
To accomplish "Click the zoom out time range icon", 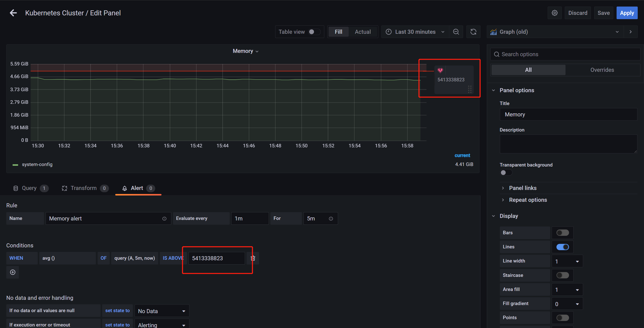I will pyautogui.click(x=456, y=32).
